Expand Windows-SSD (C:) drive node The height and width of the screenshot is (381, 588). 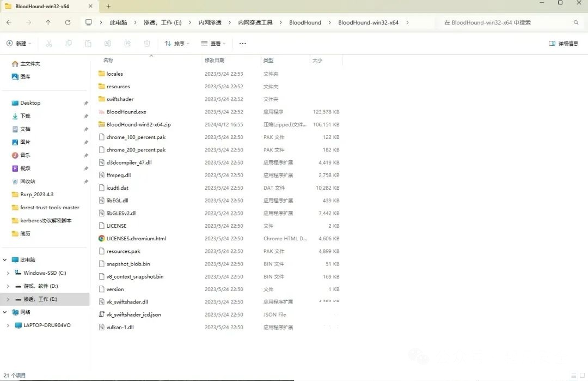click(x=8, y=273)
